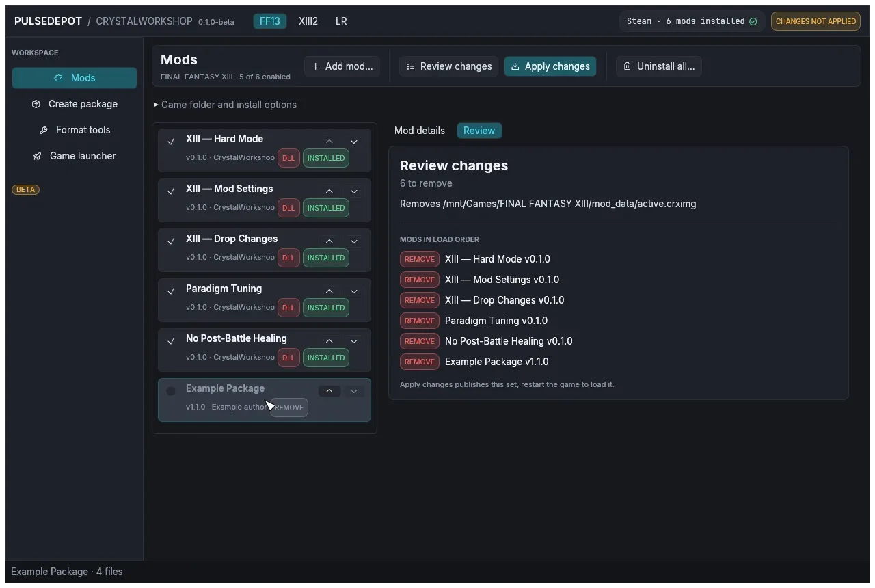Click review entry No Post-Battle Healing v0.1.0

click(509, 341)
